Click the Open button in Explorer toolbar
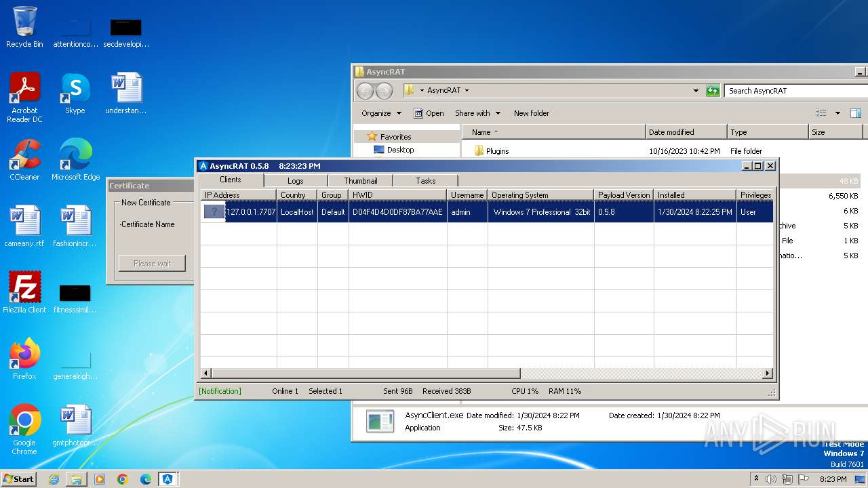Viewport: 868px width, 488px height. pos(429,113)
